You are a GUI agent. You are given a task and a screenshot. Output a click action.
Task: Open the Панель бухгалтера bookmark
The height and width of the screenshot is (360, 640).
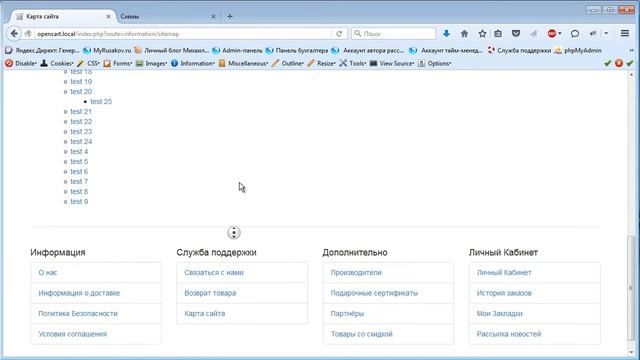click(297, 50)
